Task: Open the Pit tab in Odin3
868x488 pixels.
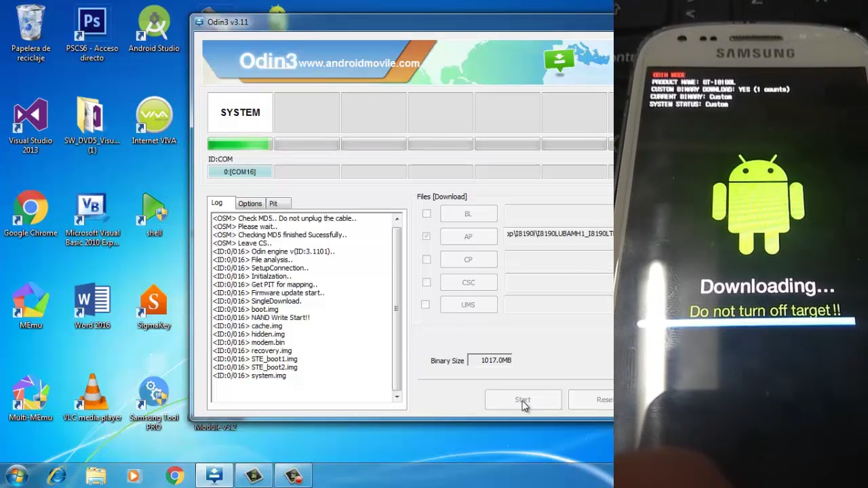Action: pos(278,203)
